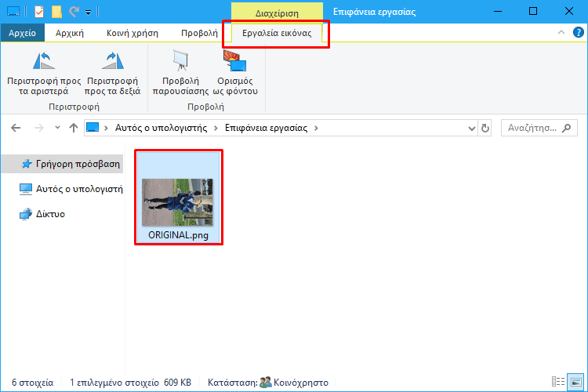Click the Properties quick access icon
This screenshot has height=392, width=588.
coord(39,12)
